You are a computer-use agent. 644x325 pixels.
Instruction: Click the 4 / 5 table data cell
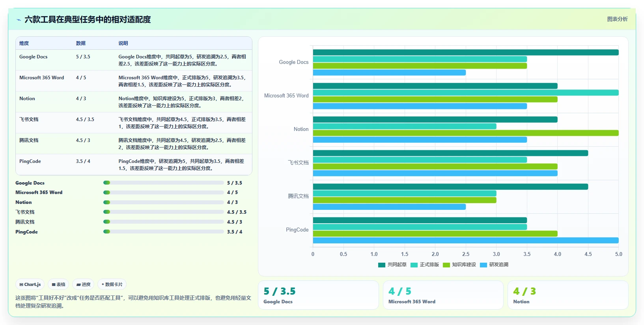tap(81, 78)
